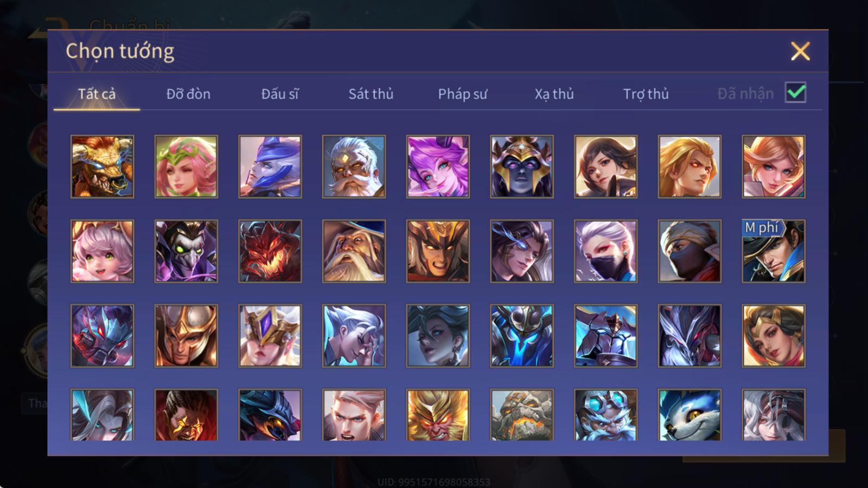Pick the white-bearded old warrior hero
The height and width of the screenshot is (488, 868).
(354, 166)
